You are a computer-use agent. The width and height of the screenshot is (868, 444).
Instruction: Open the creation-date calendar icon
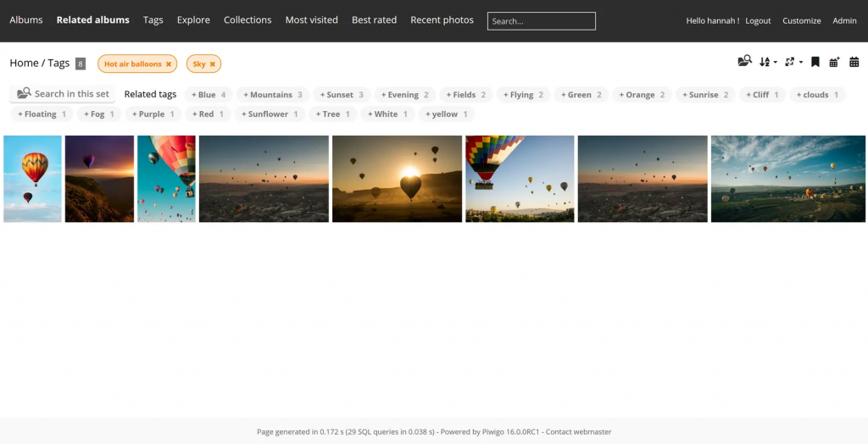click(854, 62)
